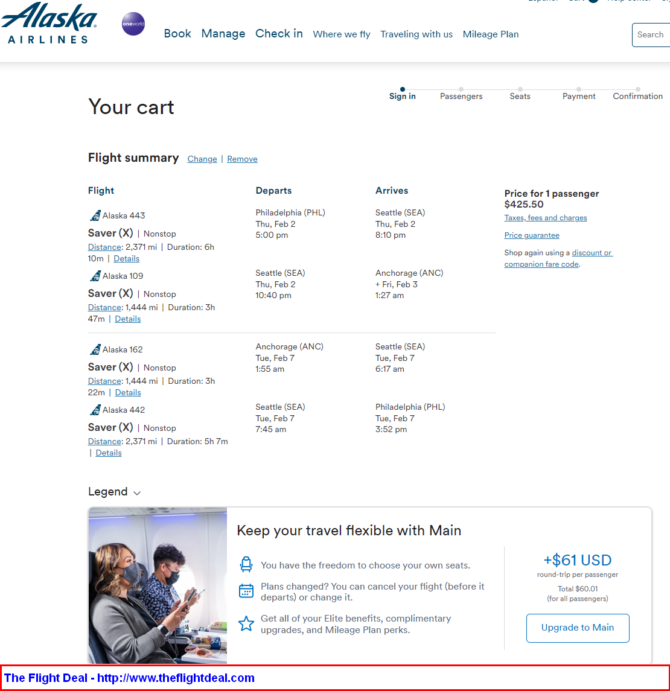Screen dimensions: 670x691
Task: Click the Alaska 109 tail icon
Action: (95, 276)
